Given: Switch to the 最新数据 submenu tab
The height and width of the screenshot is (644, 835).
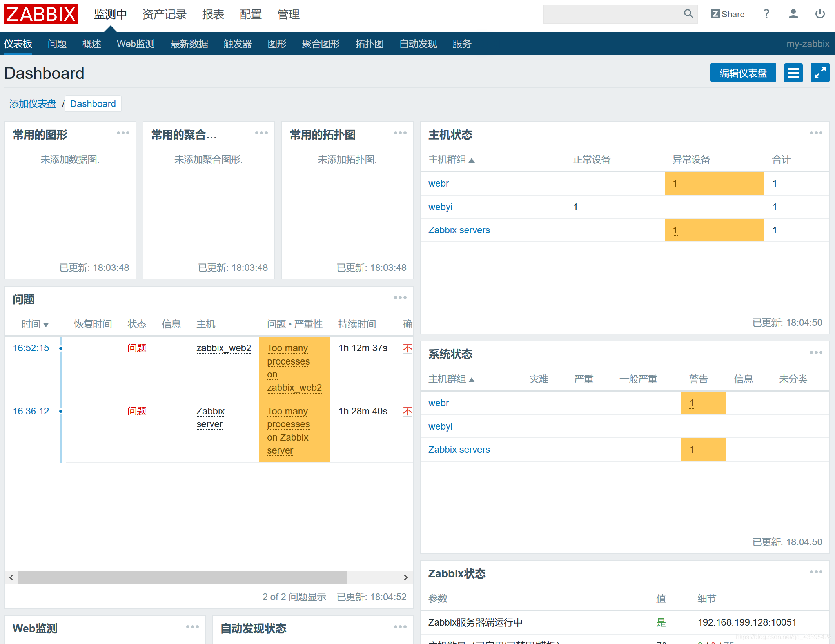Looking at the screenshot, I should pyautogui.click(x=189, y=44).
